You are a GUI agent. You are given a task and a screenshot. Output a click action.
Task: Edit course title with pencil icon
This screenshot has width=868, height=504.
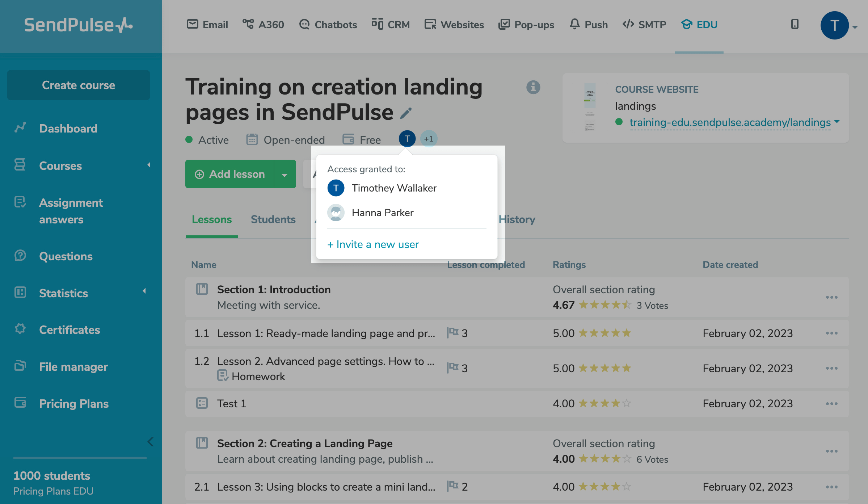click(x=406, y=113)
